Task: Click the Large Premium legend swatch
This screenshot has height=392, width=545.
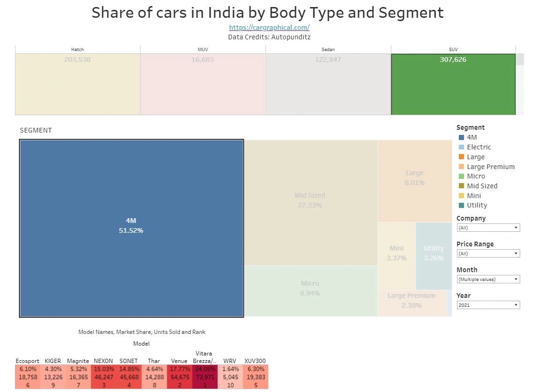Action: (461, 166)
